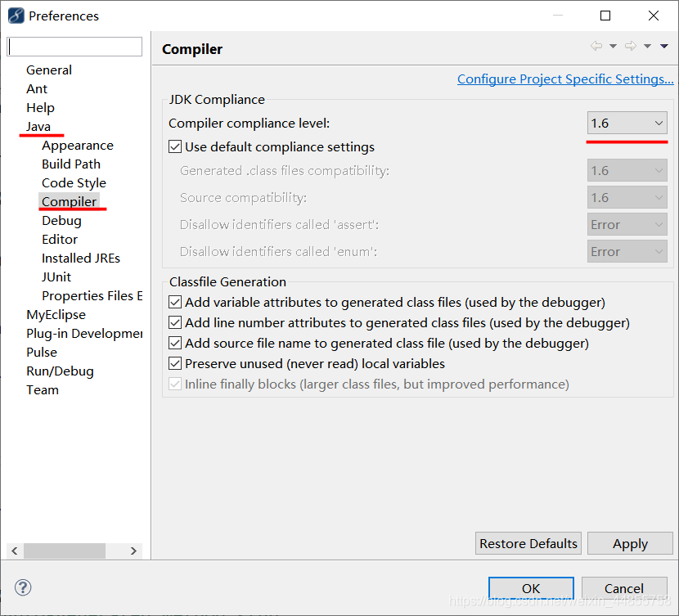Image resolution: width=679 pixels, height=616 pixels.
Task: Open Build Path under Java
Action: pos(71,164)
